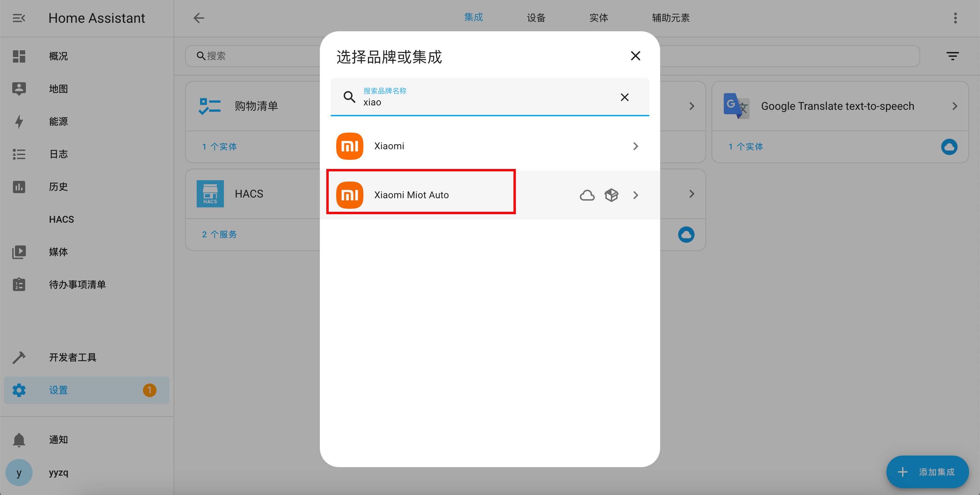Click the developer tools hammer icon

point(19,357)
